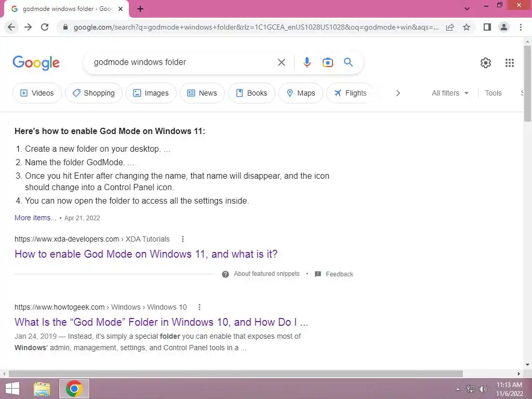Send Feedback on featured snippet
This screenshot has height=399, width=532.
click(x=334, y=274)
